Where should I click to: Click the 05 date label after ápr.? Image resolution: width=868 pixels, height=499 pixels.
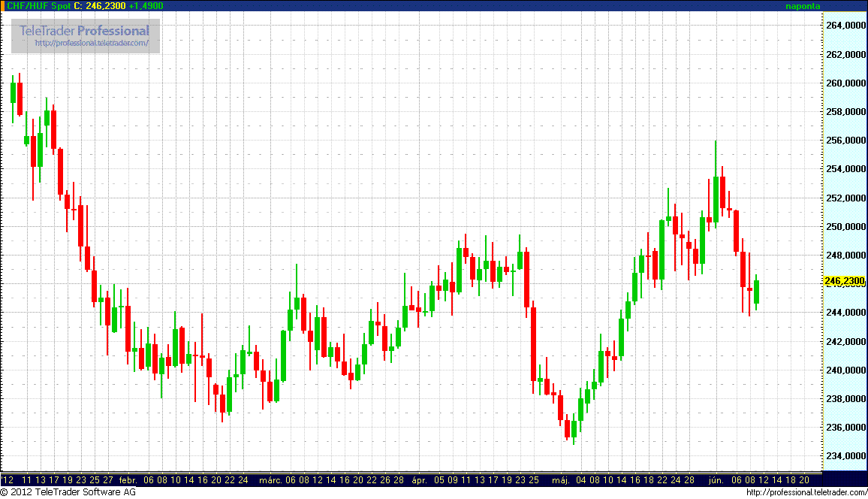439,480
